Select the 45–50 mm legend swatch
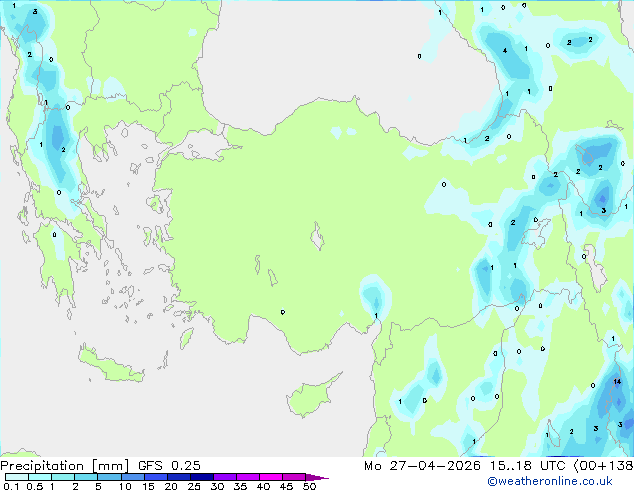Viewport: 634px width, 490px height. tap(294, 477)
